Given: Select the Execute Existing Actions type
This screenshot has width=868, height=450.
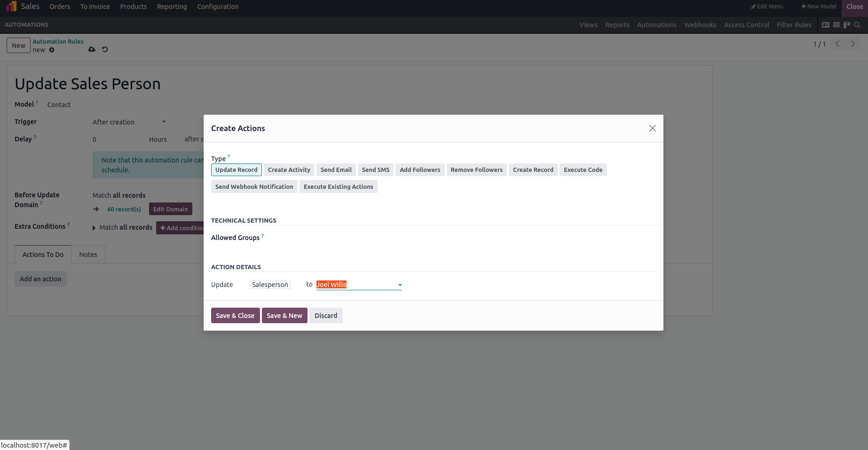Looking at the screenshot, I should pos(339,186).
